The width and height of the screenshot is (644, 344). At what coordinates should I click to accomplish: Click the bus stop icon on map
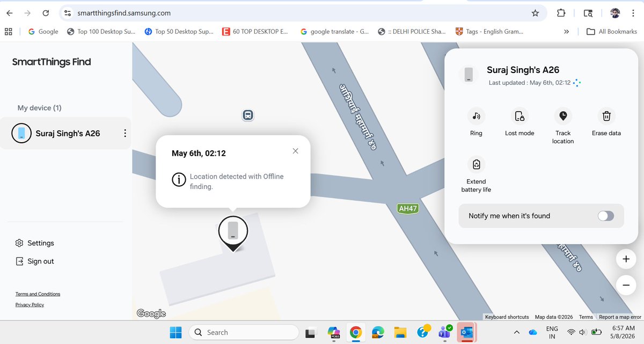[x=248, y=115]
